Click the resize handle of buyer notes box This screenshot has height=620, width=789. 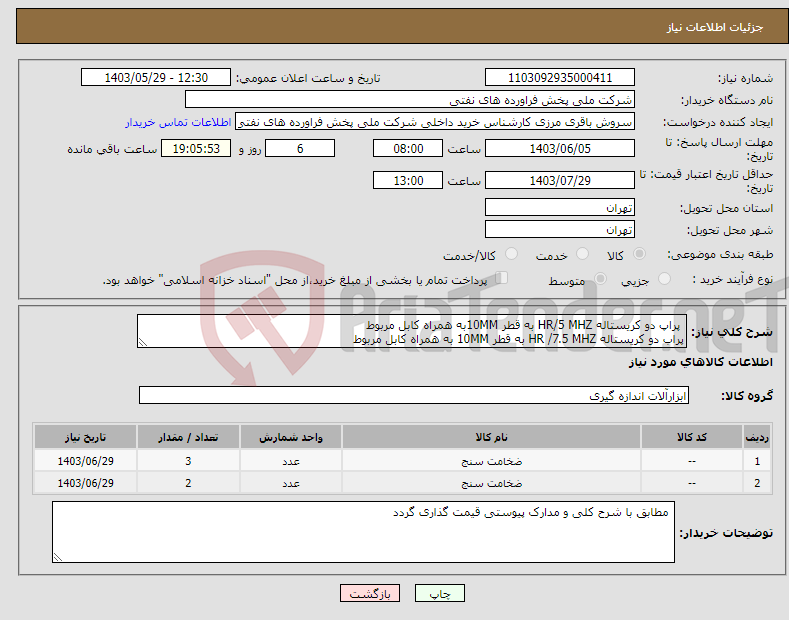coord(58,557)
